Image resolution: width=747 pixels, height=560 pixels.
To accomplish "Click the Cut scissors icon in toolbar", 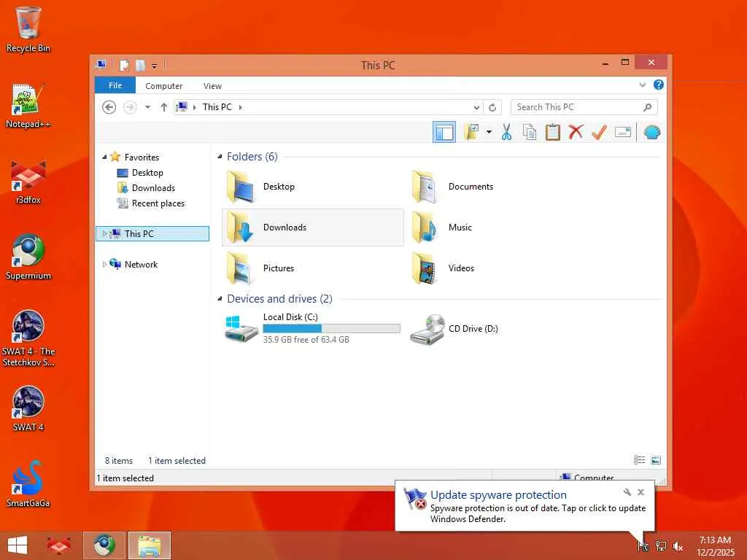I will point(506,133).
